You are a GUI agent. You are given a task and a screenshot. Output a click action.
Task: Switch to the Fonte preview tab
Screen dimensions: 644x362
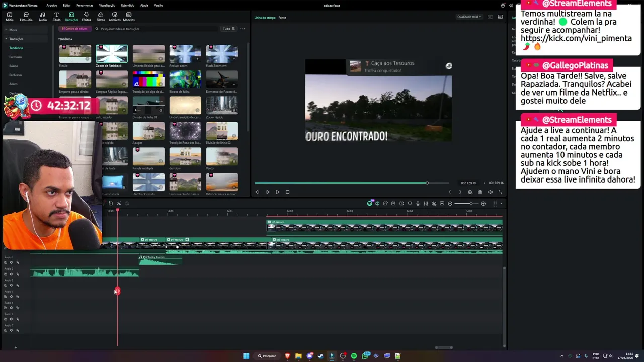pos(282,18)
